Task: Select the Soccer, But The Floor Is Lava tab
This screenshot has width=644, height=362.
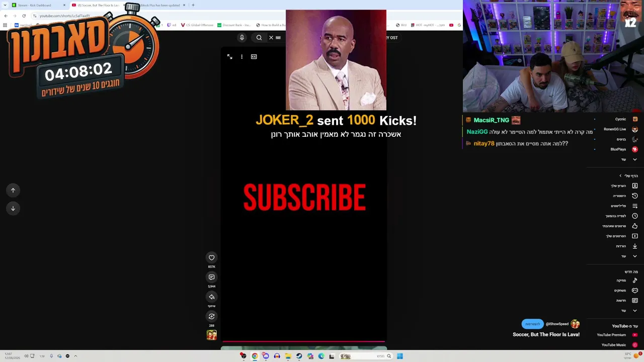Action: click(x=99, y=5)
